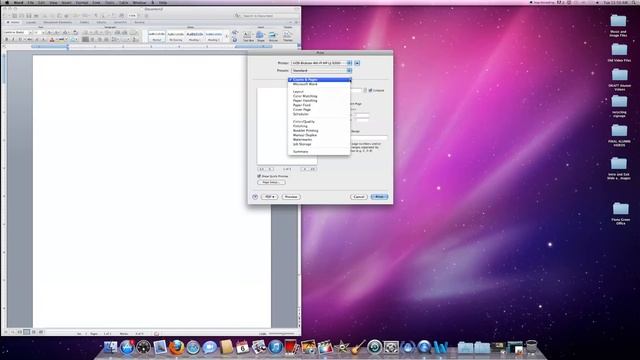Pick the text highlight color swatch
The height and width of the screenshot is (360, 640).
61,40
